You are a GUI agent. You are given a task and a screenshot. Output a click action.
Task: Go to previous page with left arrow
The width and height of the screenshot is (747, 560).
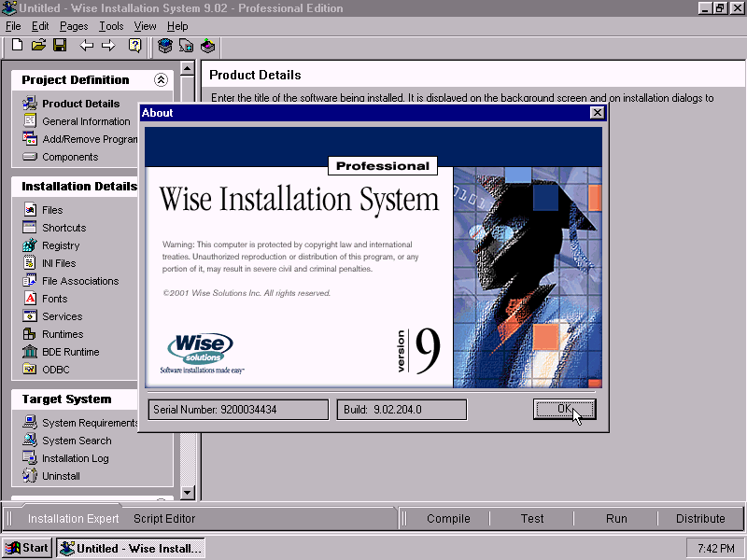[x=87, y=46]
